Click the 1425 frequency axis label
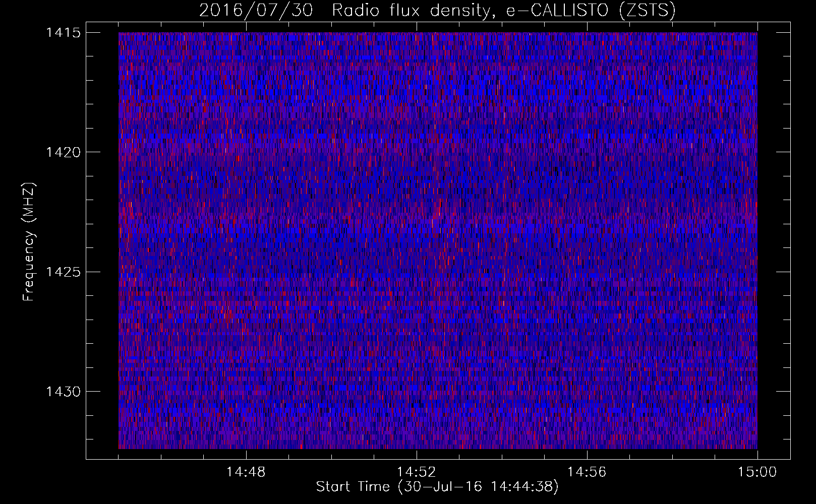The image size is (816, 504). pos(63,272)
